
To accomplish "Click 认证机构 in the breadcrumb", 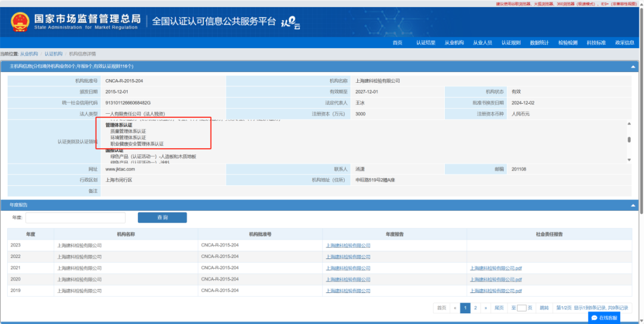I will [x=54, y=54].
